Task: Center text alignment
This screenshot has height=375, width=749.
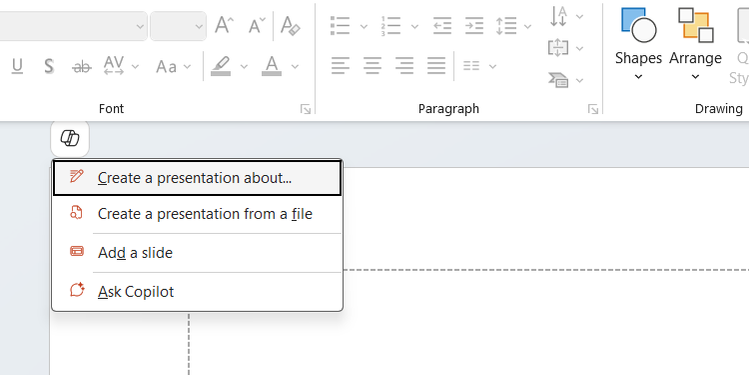Action: coord(373,65)
